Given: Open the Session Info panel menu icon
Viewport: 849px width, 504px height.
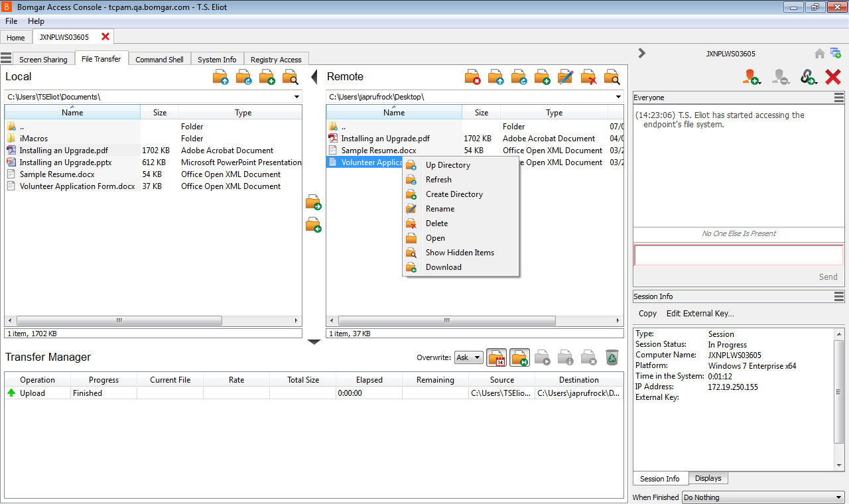Looking at the screenshot, I should click(x=839, y=296).
